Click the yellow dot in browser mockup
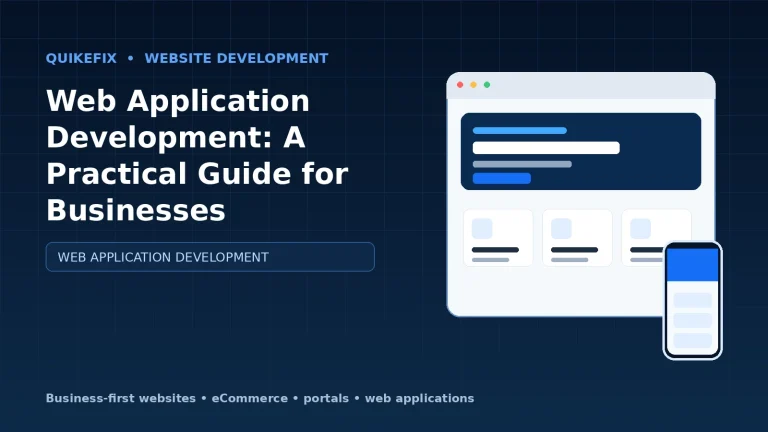The width and height of the screenshot is (768, 432). pos(474,85)
